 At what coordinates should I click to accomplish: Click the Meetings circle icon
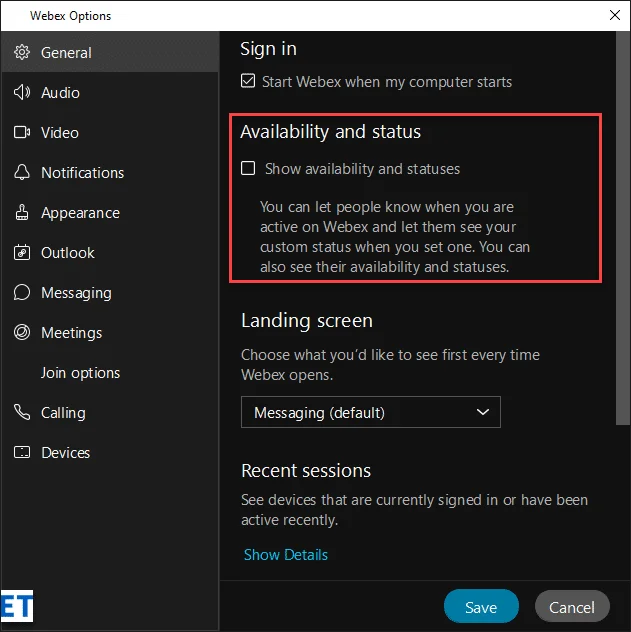tap(22, 332)
